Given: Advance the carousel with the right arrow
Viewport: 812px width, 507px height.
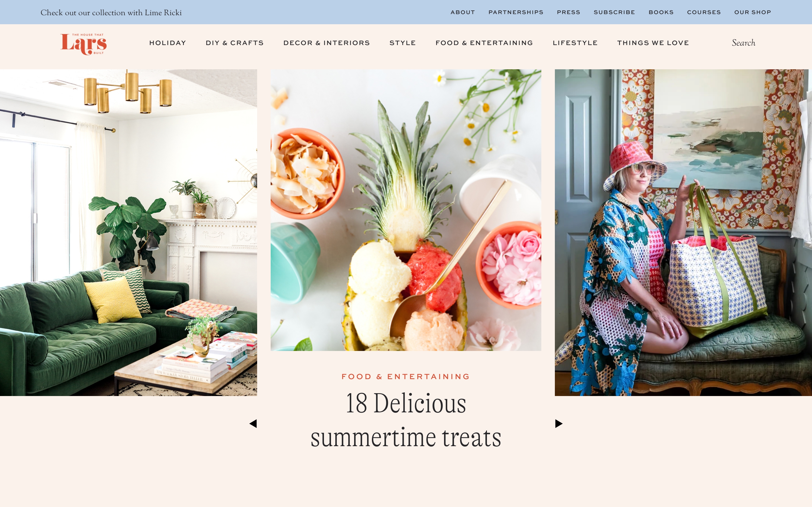Looking at the screenshot, I should pos(559,424).
